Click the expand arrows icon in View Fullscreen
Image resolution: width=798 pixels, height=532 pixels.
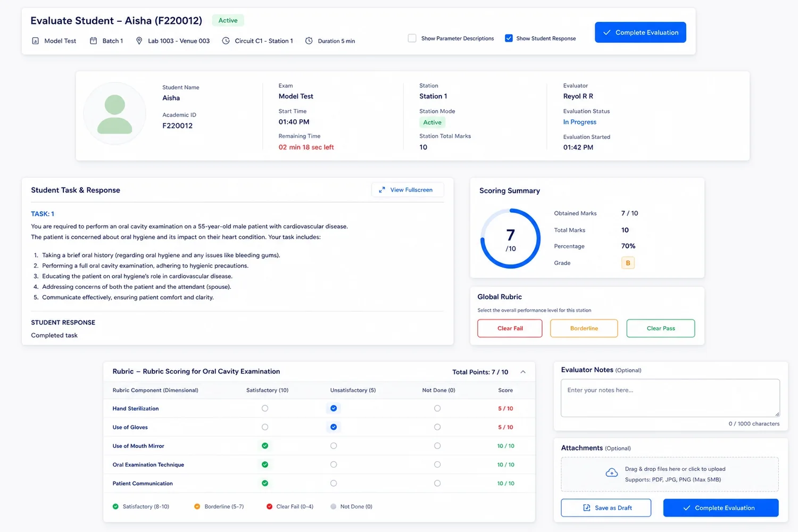click(382, 190)
